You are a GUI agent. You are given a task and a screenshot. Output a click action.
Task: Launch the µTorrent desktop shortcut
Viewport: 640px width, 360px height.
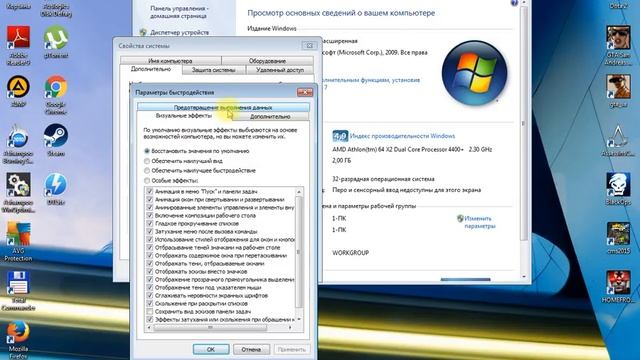[56, 42]
